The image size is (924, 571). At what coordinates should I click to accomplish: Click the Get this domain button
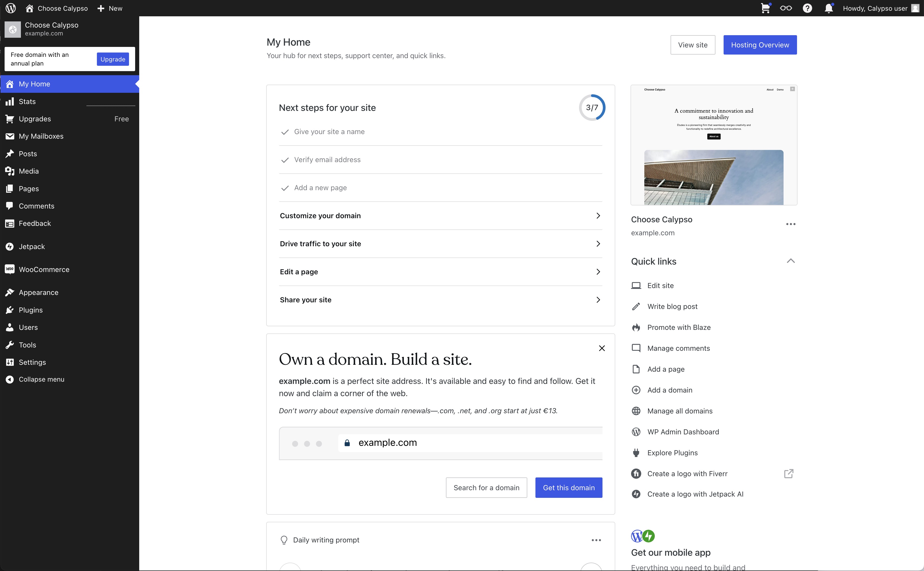[x=569, y=488]
